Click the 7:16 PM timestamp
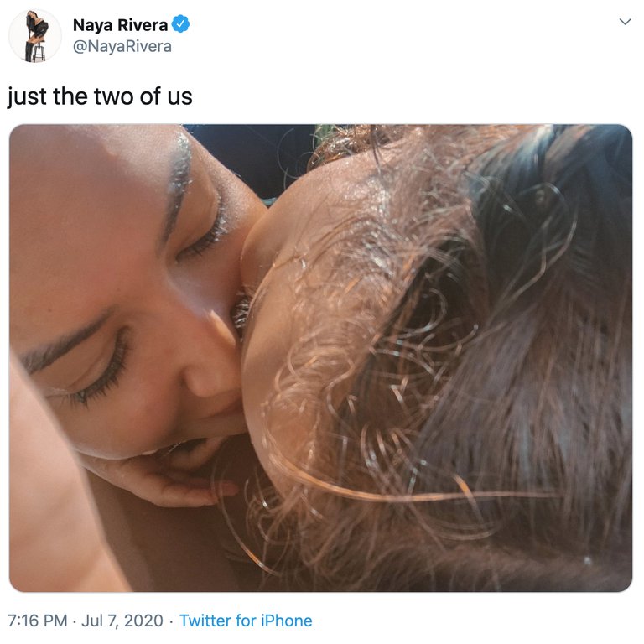Image resolution: width=644 pixels, height=644 pixels. point(37,621)
